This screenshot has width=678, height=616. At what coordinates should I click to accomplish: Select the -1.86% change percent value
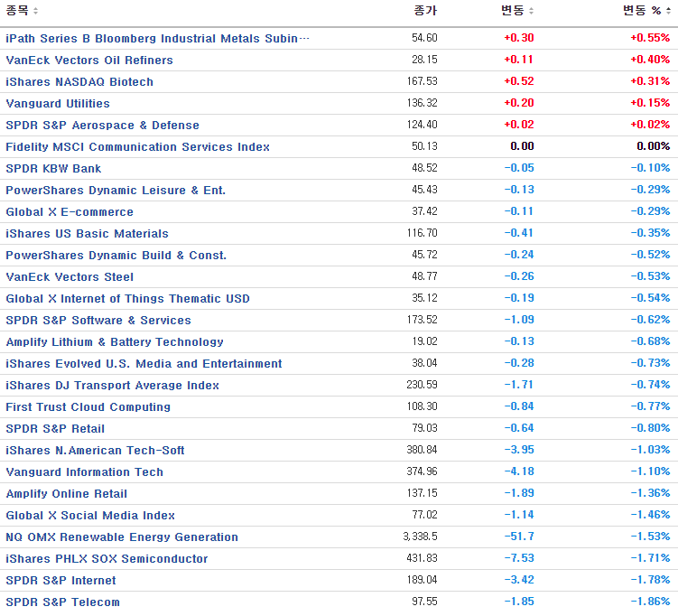tap(650, 602)
